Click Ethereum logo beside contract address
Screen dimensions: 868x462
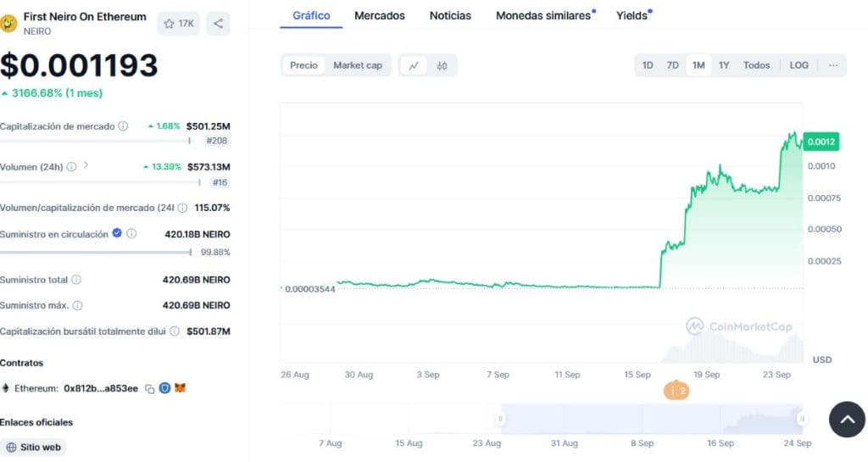pyautogui.click(x=6, y=388)
